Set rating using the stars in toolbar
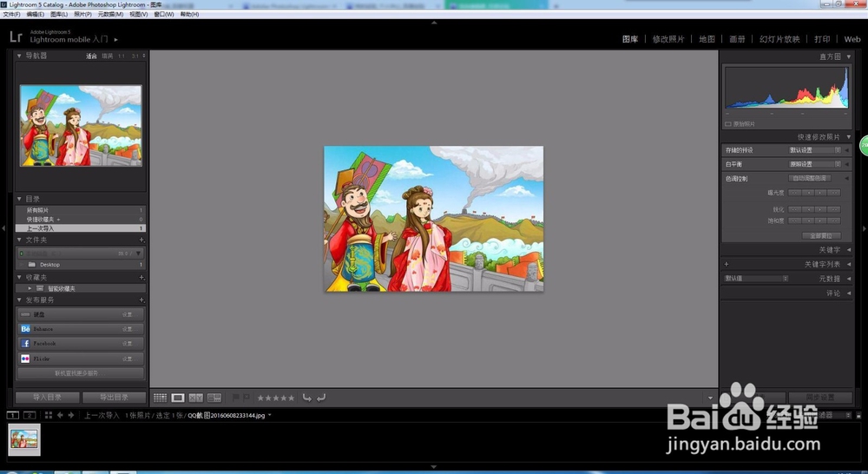The image size is (868, 474). (x=276, y=398)
